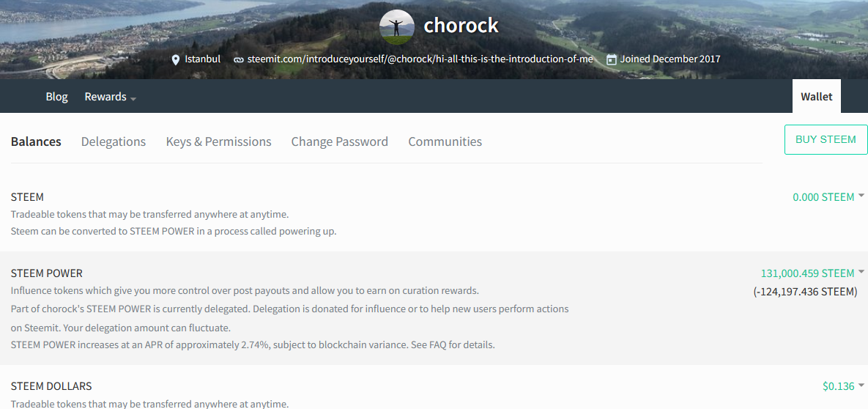The height and width of the screenshot is (409, 868).
Task: Open the Blog page
Action: pyautogui.click(x=56, y=97)
